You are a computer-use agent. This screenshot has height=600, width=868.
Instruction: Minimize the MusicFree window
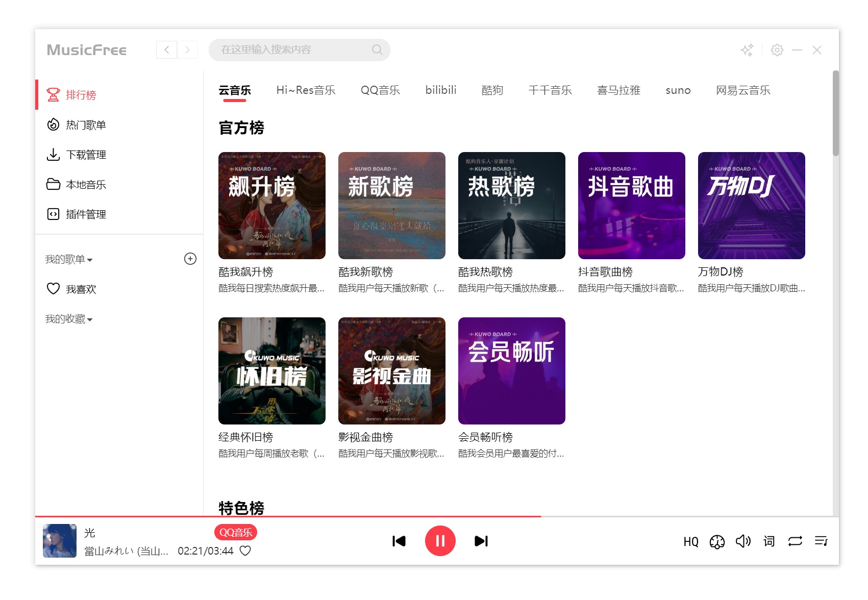click(797, 50)
